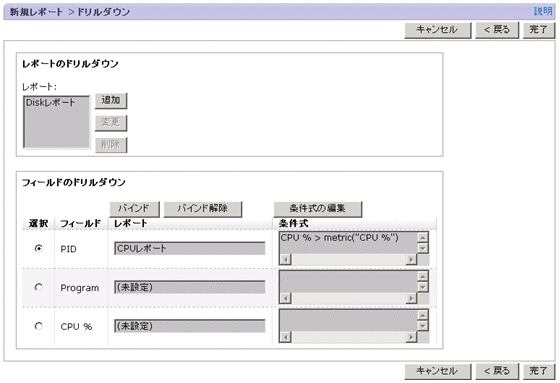Click the left scroll arrow in the PID condition box
The width and height of the screenshot is (560, 383).
[285, 259]
